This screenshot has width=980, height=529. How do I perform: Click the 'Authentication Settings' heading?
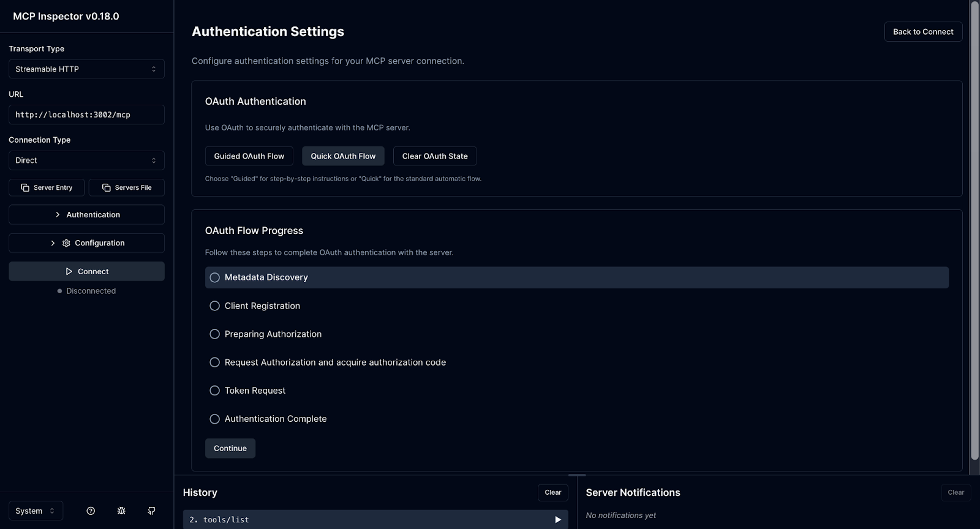(268, 32)
